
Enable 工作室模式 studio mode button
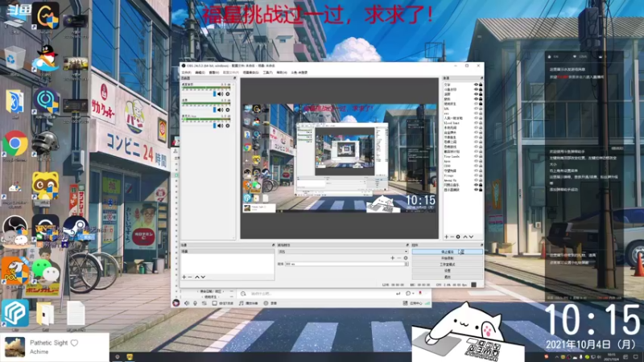[448, 265]
